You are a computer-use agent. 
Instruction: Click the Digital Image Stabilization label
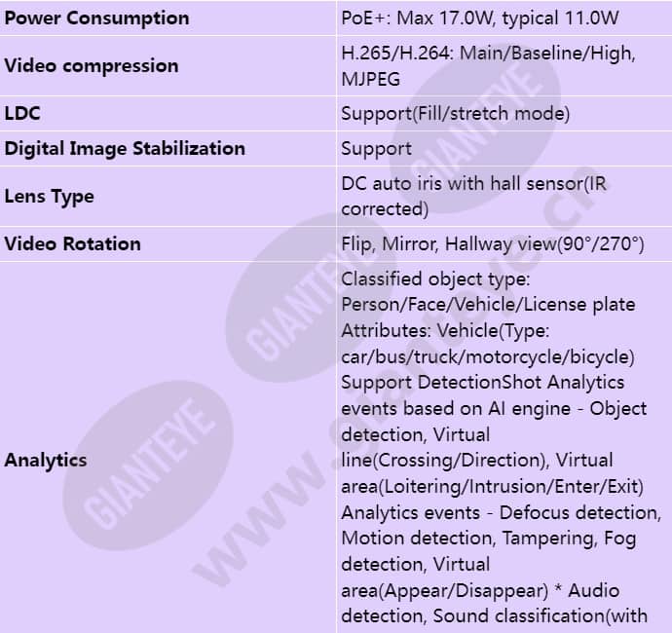point(125,149)
